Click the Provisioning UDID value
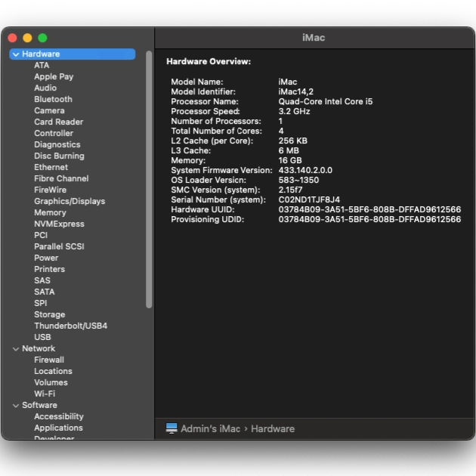This screenshot has width=476, height=476. click(369, 219)
